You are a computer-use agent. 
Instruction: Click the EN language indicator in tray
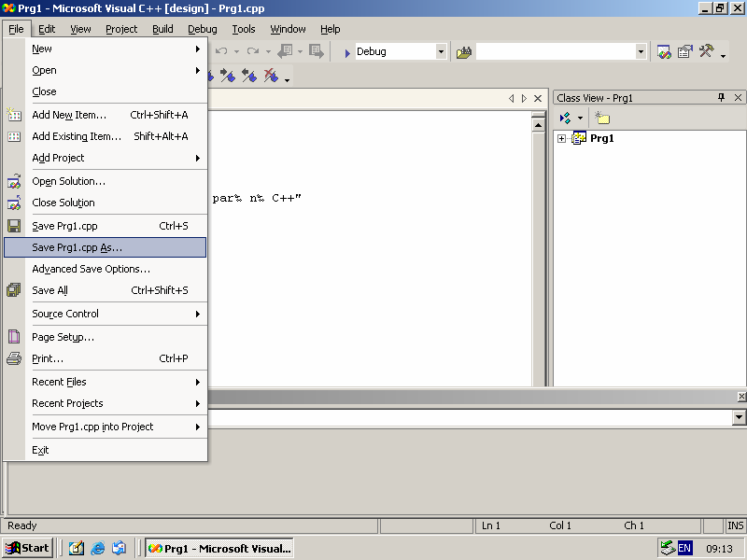pyautogui.click(x=684, y=548)
